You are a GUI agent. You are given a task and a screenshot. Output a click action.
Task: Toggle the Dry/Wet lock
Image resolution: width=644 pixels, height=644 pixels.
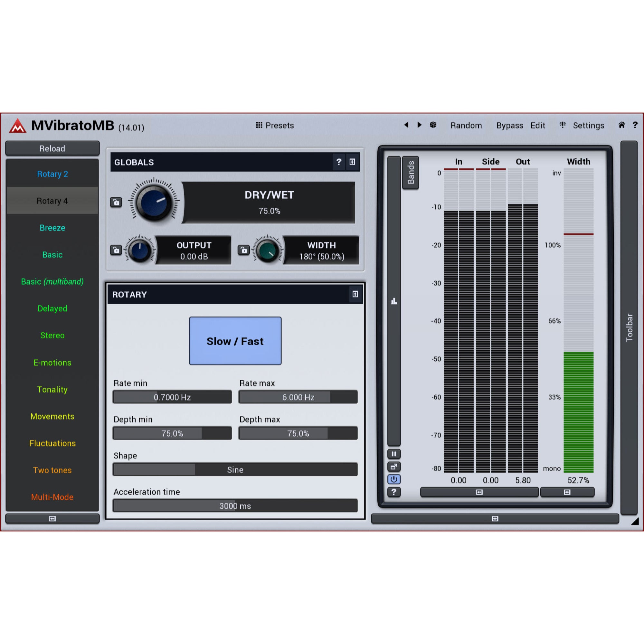tap(116, 202)
